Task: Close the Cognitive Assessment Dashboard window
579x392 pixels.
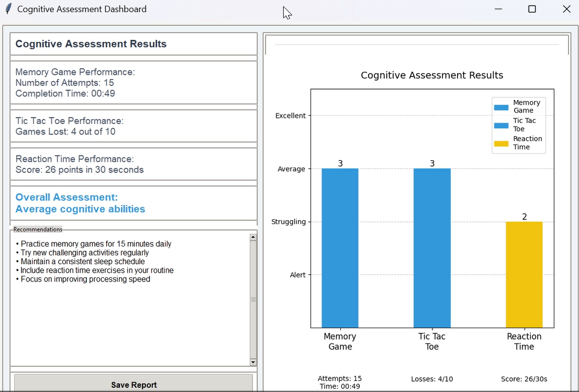Action: pos(566,9)
